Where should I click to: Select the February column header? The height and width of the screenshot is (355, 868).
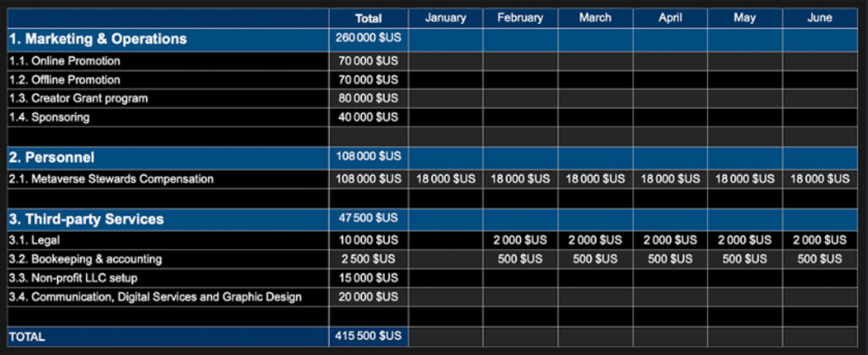[x=520, y=18]
